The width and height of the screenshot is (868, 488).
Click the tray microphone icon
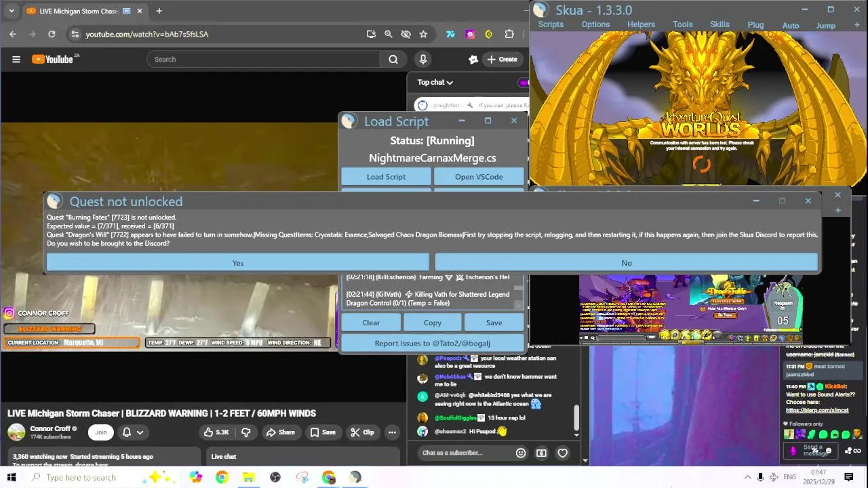click(760, 477)
